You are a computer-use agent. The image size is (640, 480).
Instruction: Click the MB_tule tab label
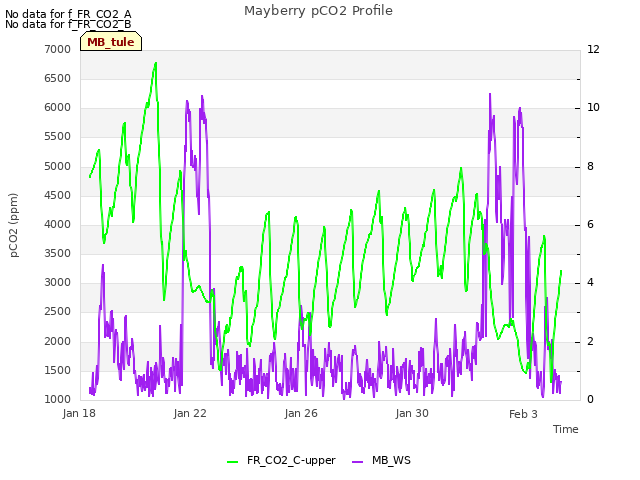(x=111, y=42)
